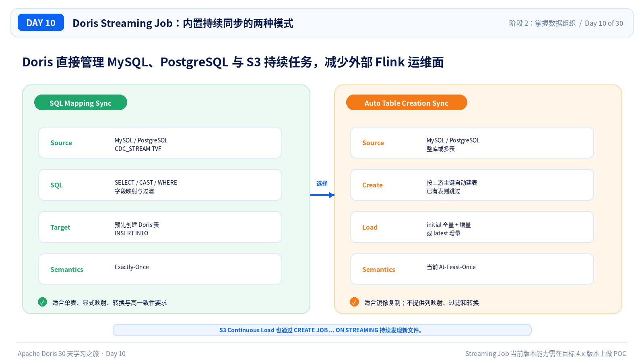
Task: Click the green 'Source' label in SQL Mapping card
Action: pyautogui.click(x=61, y=143)
